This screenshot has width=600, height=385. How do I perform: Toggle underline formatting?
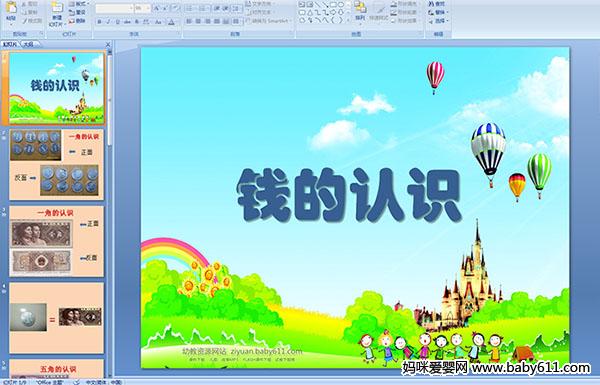pos(117,22)
